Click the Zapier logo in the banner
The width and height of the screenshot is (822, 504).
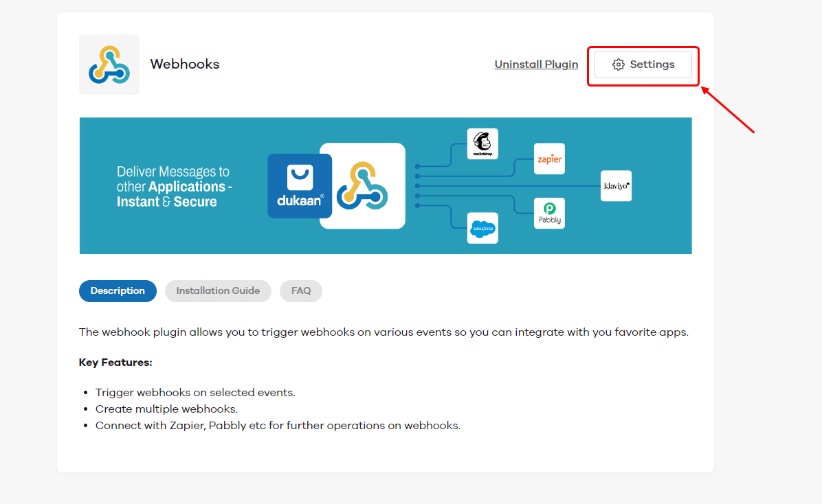[549, 159]
